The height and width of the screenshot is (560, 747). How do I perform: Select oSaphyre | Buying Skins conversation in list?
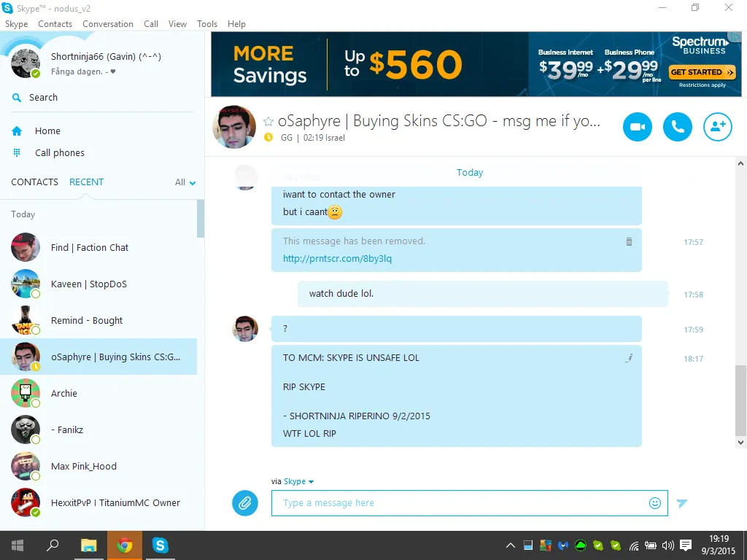click(x=98, y=357)
